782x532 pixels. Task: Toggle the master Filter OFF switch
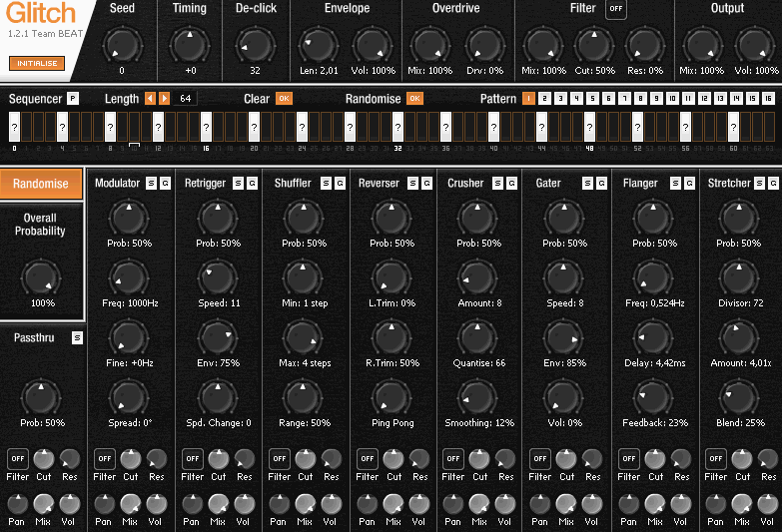[x=616, y=9]
